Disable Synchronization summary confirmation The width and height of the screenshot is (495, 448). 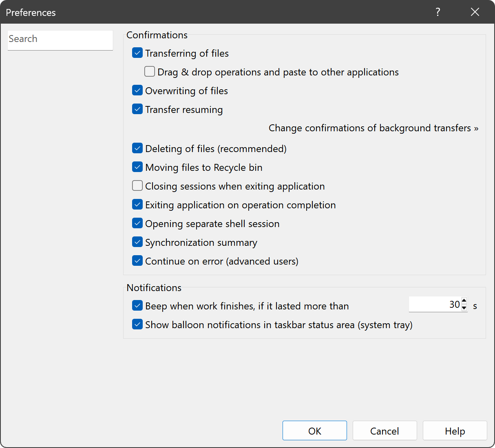138,242
